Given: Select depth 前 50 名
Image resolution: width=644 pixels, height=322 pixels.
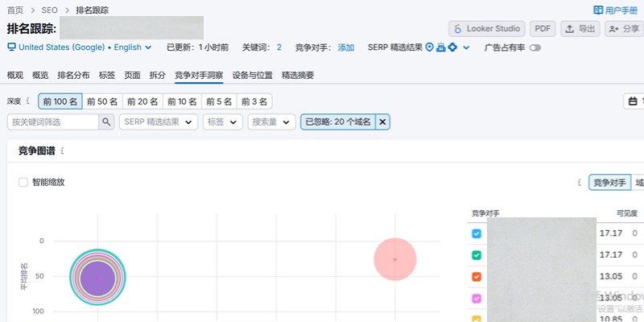Looking at the screenshot, I should (x=102, y=101).
